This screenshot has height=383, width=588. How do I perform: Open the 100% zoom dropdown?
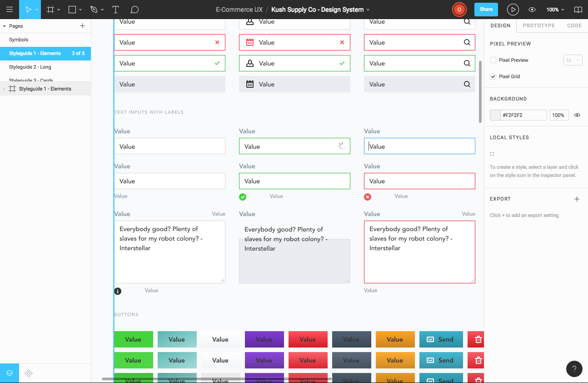[x=555, y=10]
